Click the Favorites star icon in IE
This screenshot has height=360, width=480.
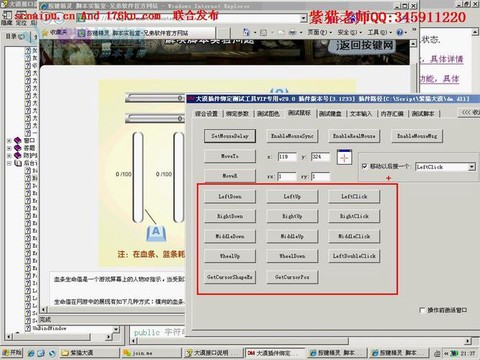coord(45,33)
